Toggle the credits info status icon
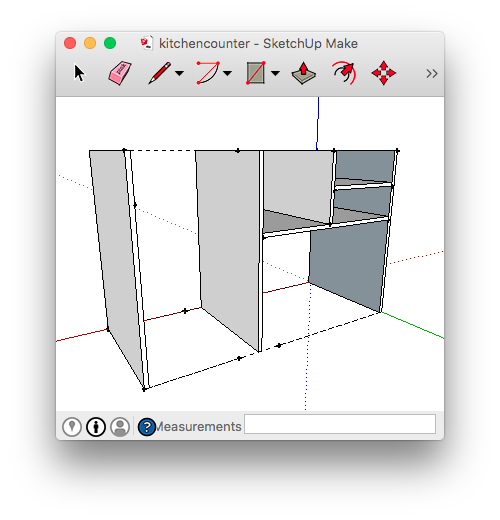Screen dimensions: 500x520 tap(96, 427)
